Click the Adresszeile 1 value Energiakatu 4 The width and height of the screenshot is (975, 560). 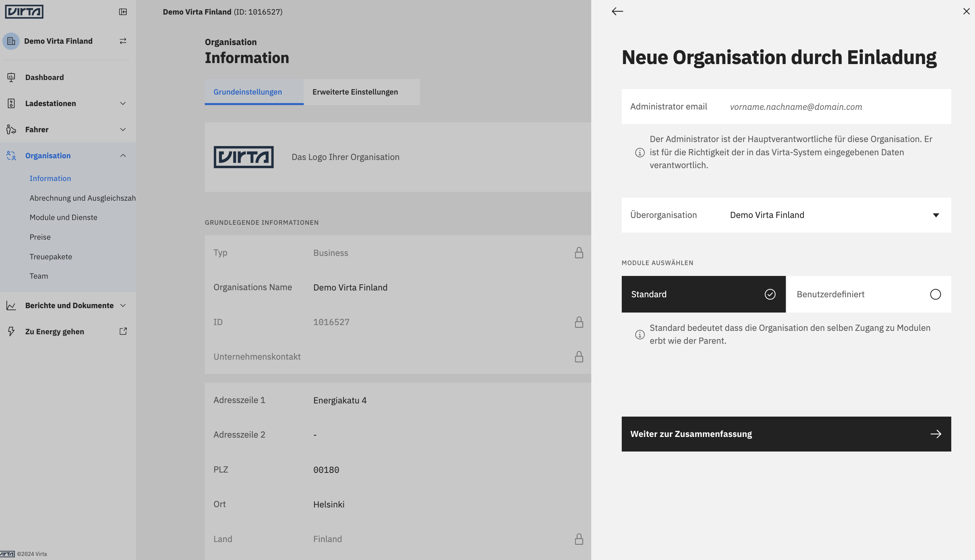point(340,400)
